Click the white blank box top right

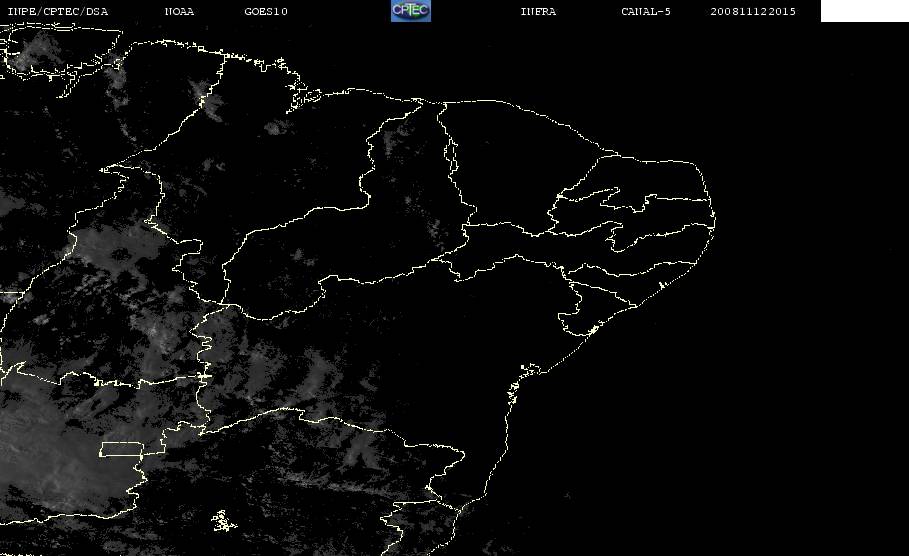864,10
